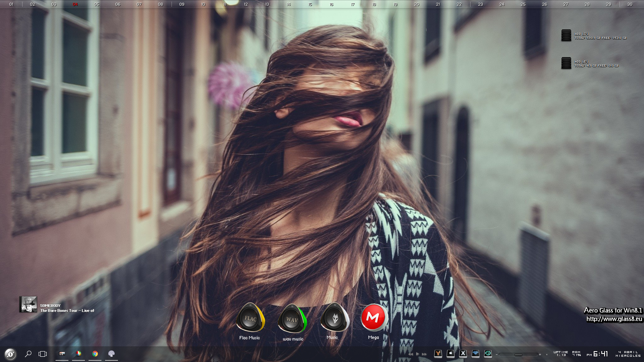Open the Flac Music desktop shortcut
Viewport: 644px width, 362px height.
(x=250, y=318)
